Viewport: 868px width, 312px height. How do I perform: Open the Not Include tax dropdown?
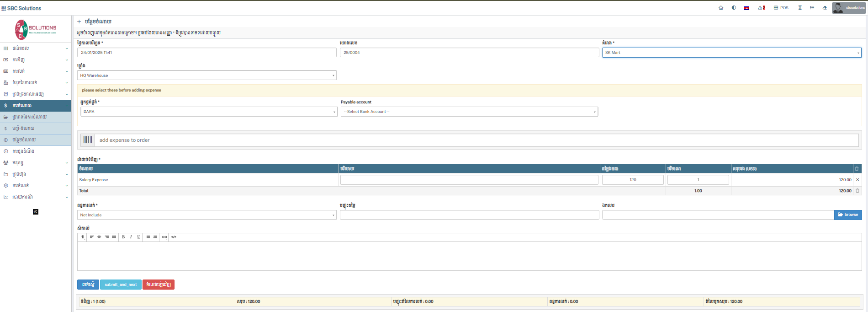pyautogui.click(x=207, y=215)
